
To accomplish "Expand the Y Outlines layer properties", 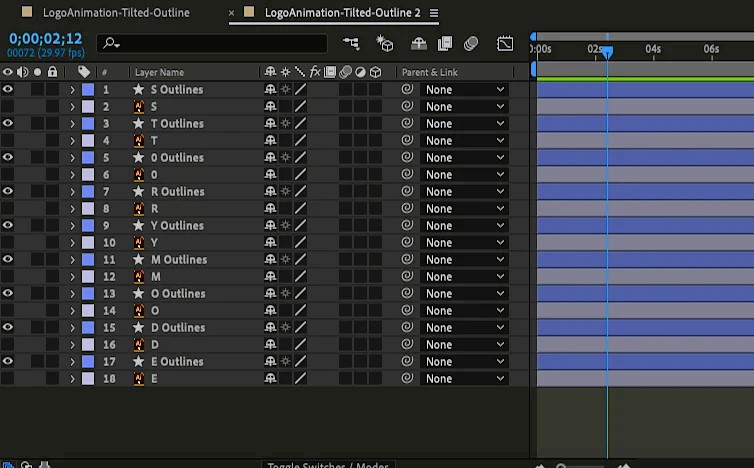I will 72,226.
